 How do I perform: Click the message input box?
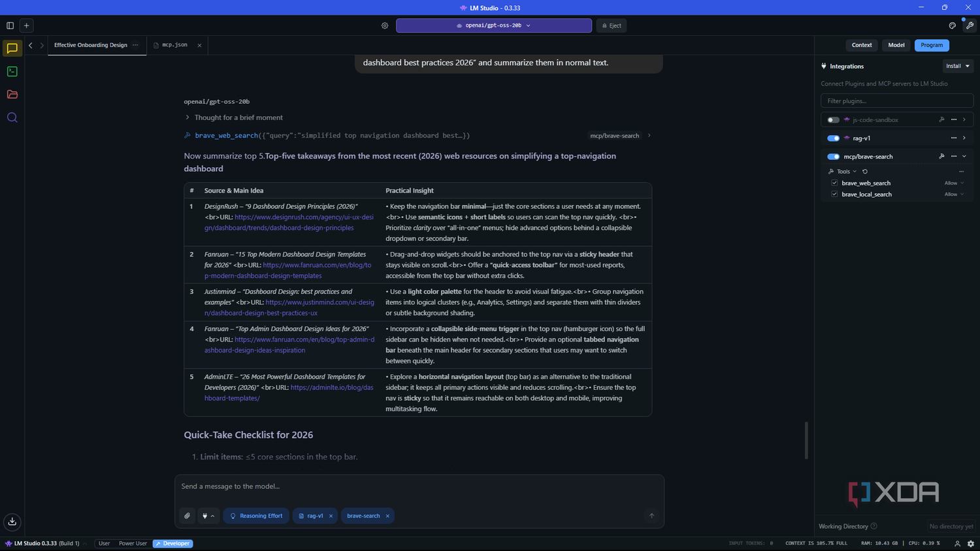419,486
